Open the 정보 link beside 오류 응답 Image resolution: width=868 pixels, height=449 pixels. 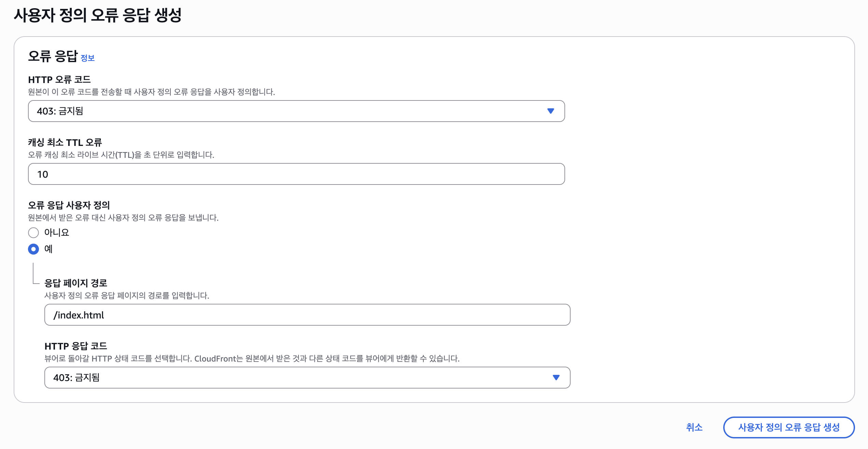coord(87,58)
